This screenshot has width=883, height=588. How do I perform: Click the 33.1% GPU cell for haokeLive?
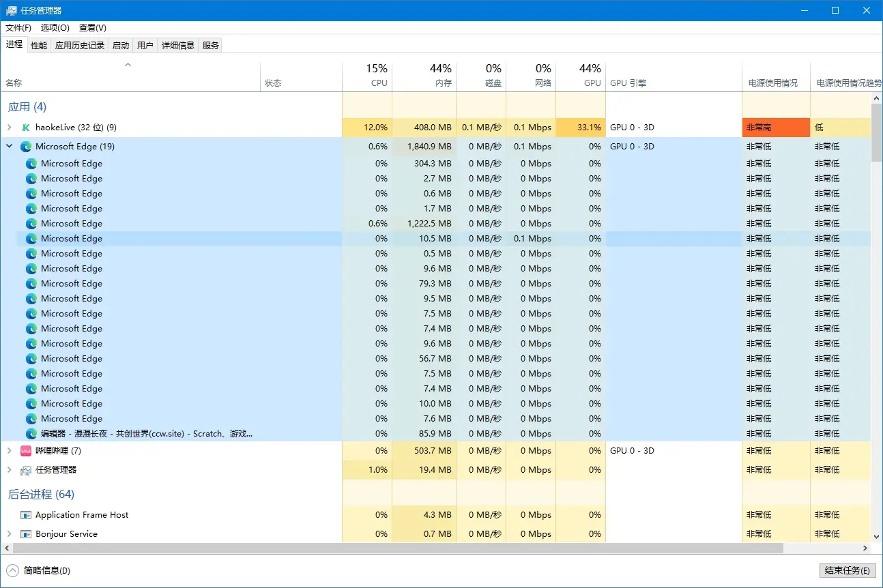[x=581, y=128]
